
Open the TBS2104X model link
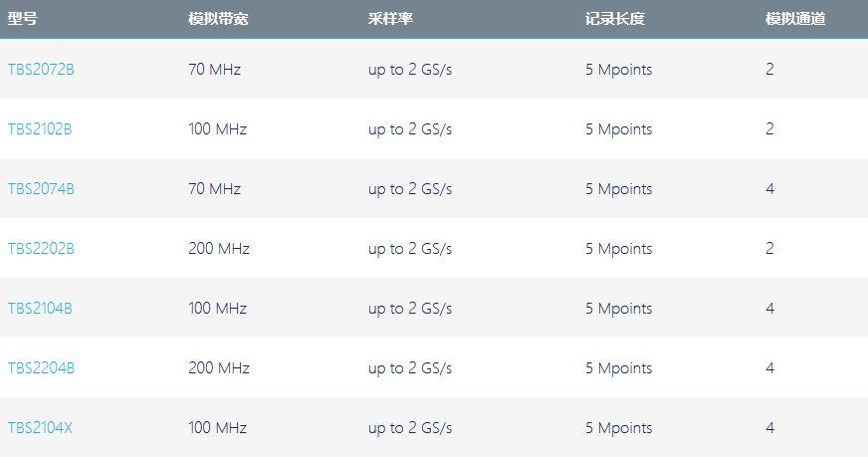click(40, 428)
